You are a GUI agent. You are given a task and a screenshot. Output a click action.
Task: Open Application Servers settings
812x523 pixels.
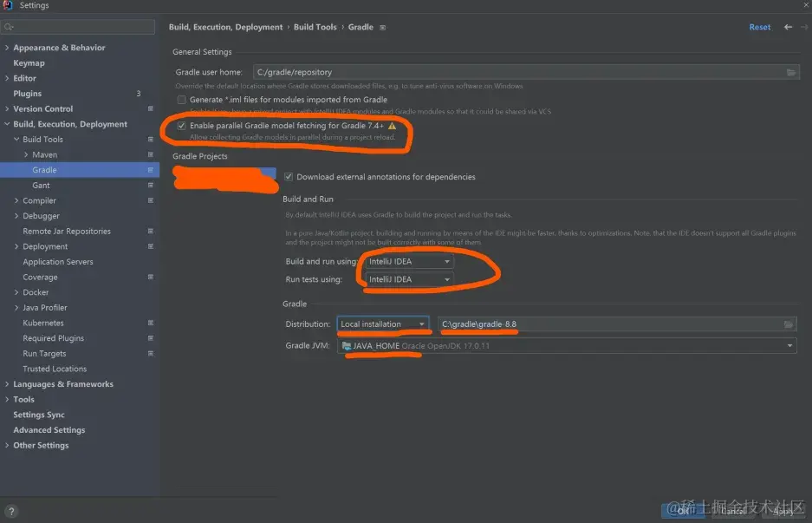tap(58, 262)
